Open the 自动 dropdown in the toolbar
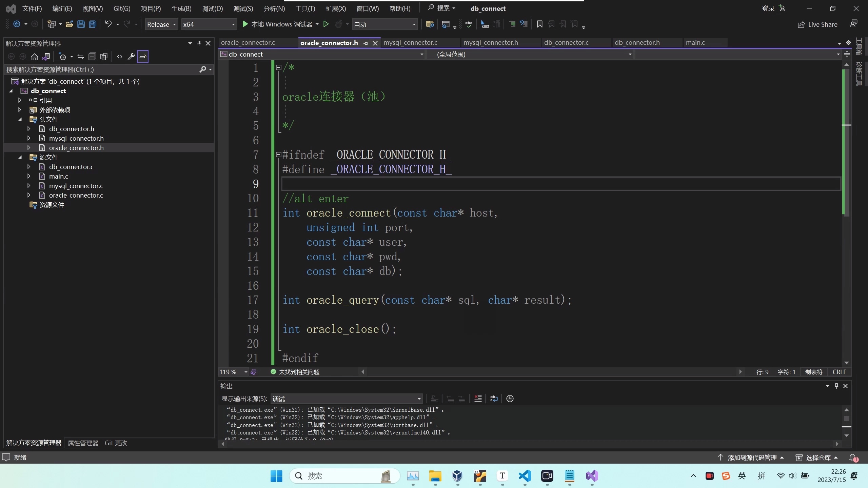The image size is (868, 488). [x=384, y=24]
